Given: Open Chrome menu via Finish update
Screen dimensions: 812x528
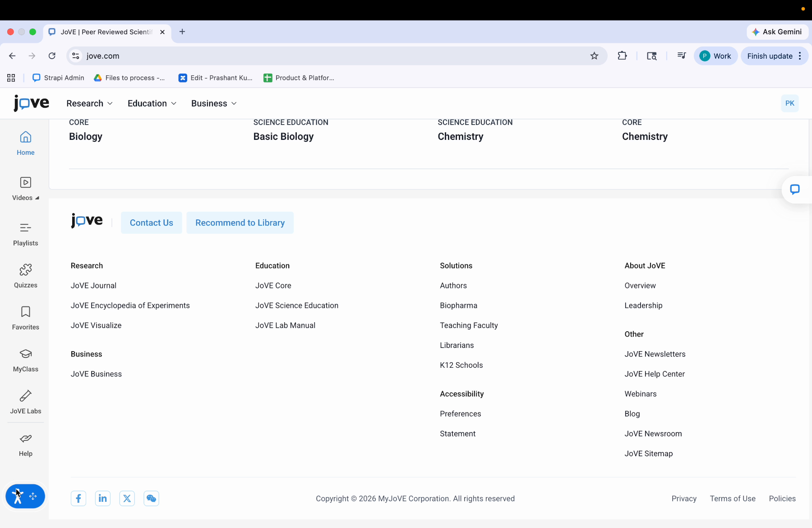Looking at the screenshot, I should [x=775, y=56].
